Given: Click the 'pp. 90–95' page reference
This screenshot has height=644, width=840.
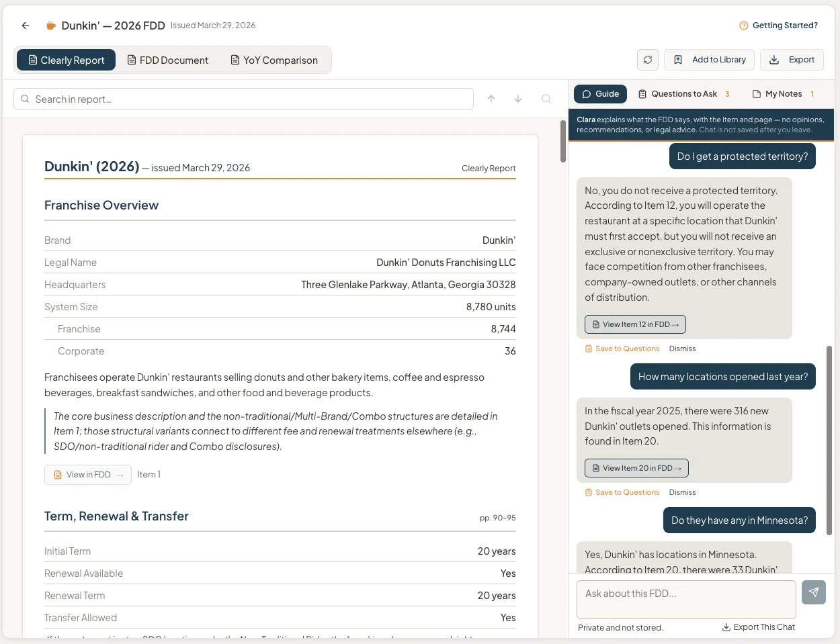Looking at the screenshot, I should coord(497,518).
